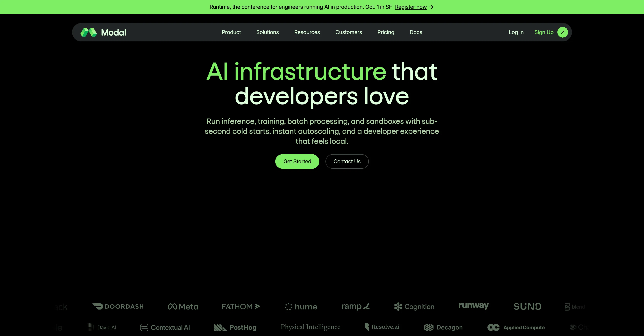Image resolution: width=644 pixels, height=336 pixels.
Task: Click the Applied Compute logo
Action: (x=516, y=328)
